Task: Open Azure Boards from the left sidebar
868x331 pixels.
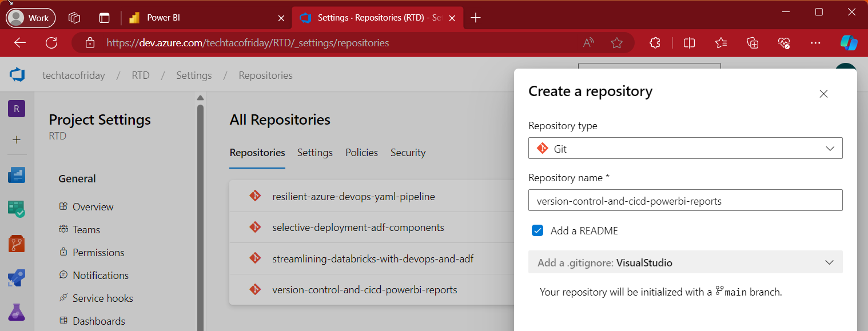Action: (17, 209)
